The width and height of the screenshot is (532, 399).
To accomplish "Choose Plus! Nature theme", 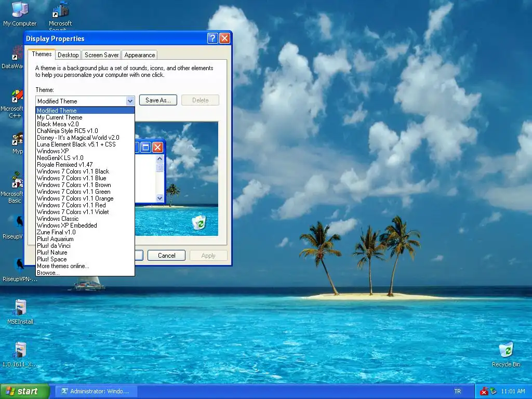I will pos(85,252).
